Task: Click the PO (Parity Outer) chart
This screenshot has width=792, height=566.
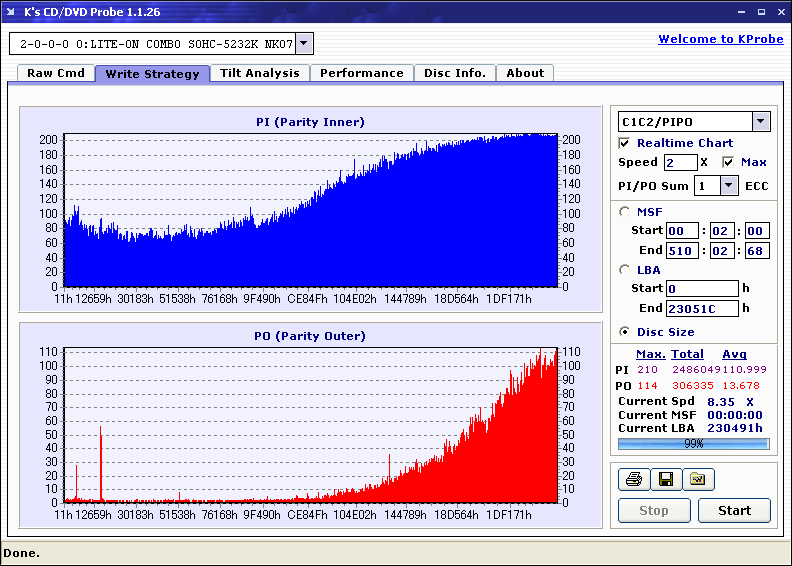Action: click(x=311, y=425)
